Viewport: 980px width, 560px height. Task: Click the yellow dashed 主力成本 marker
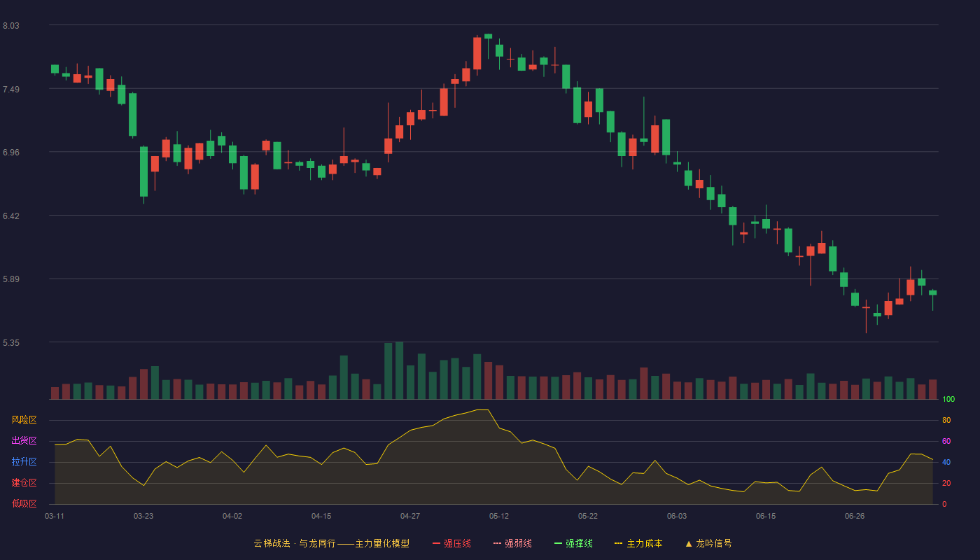pyautogui.click(x=619, y=543)
